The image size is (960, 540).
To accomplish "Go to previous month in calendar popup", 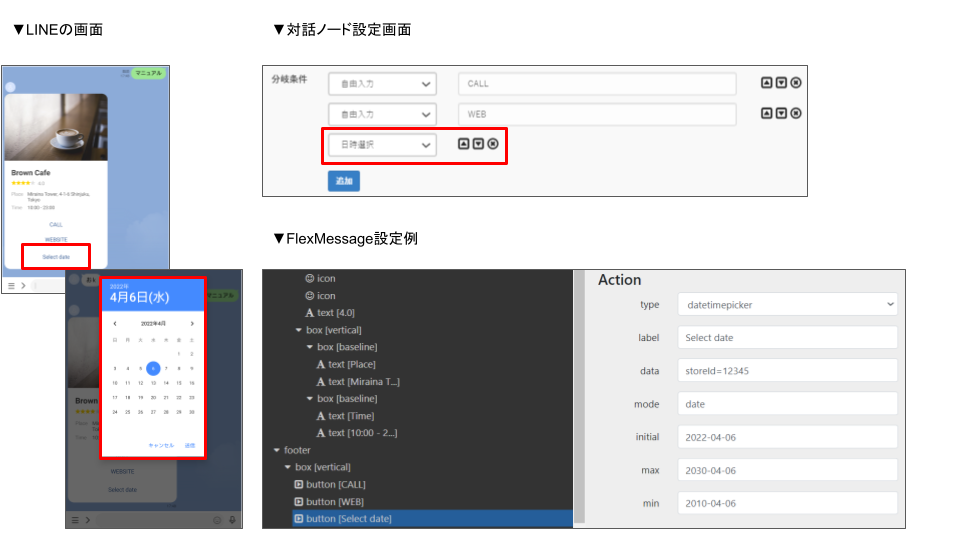I will 115,323.
